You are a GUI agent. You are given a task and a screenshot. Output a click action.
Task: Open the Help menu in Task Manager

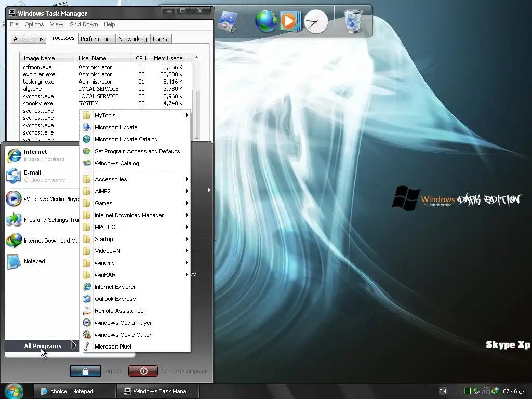(109, 24)
